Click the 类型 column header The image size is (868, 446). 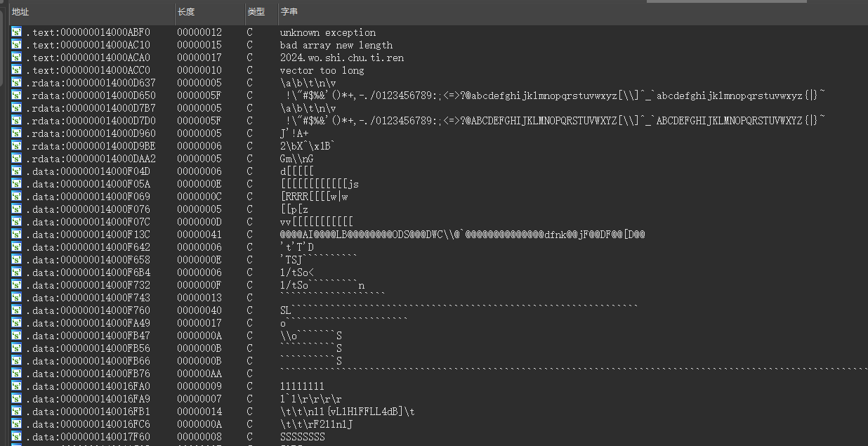[256, 12]
